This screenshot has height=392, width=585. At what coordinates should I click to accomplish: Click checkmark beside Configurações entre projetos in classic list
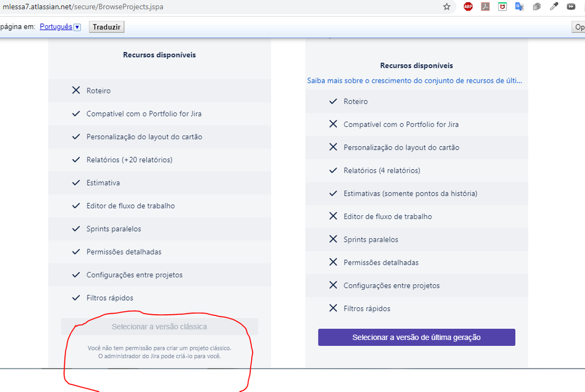pos(76,274)
